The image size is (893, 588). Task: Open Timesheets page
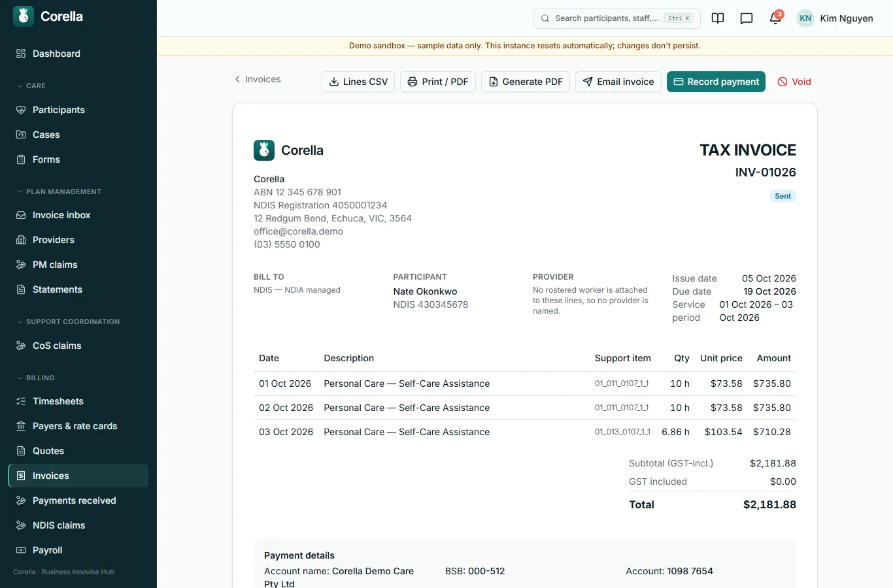[x=78, y=401]
